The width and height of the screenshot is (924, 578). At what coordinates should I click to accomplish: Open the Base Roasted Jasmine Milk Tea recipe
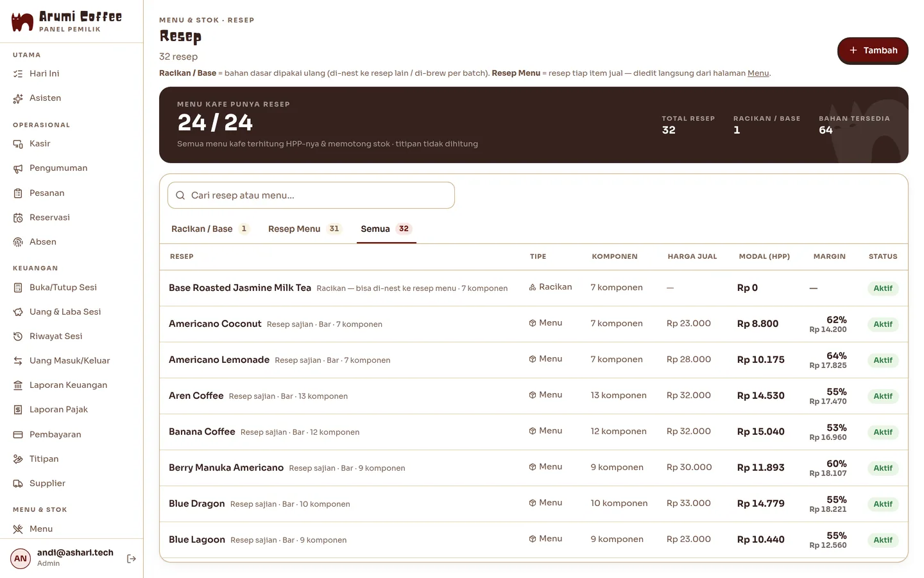(240, 288)
